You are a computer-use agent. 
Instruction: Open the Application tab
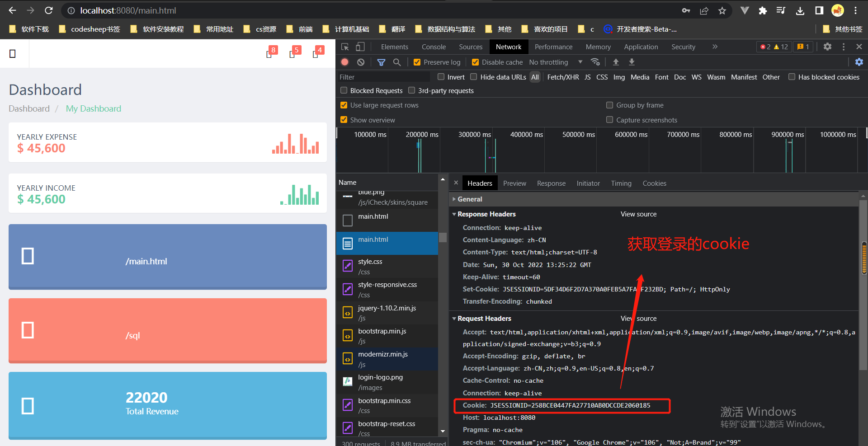point(641,47)
